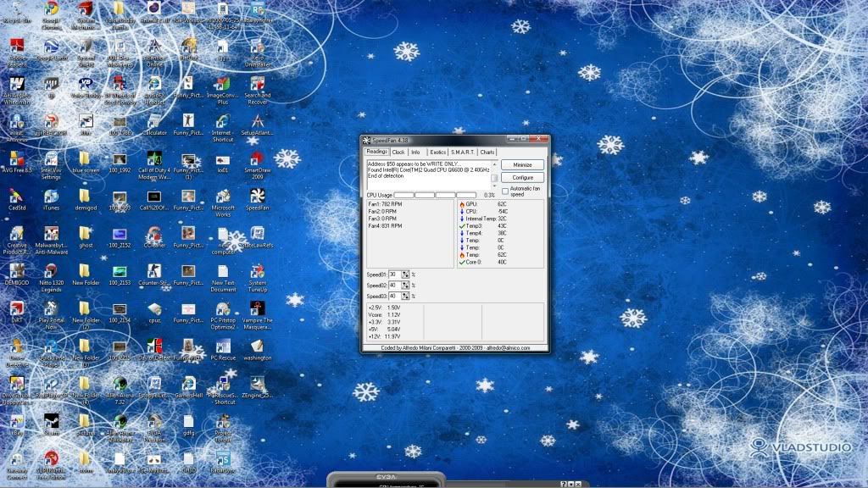
Task: Open iTunes from the desktop
Action: tap(52, 194)
